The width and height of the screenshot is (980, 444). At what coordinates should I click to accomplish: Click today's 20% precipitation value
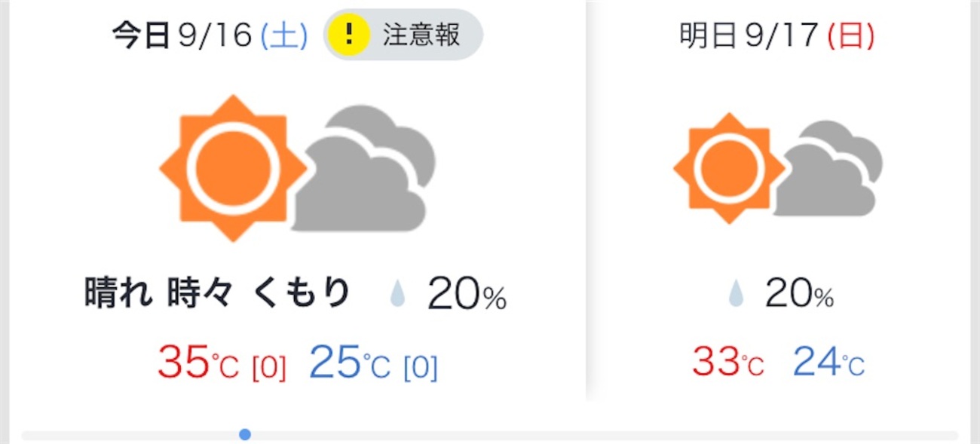pyautogui.click(x=467, y=294)
